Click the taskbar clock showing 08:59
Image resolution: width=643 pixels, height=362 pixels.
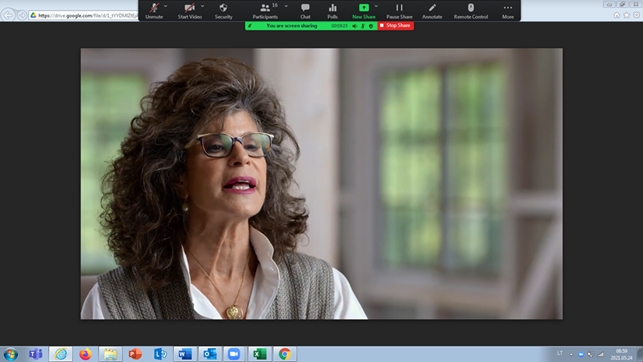[x=622, y=354]
